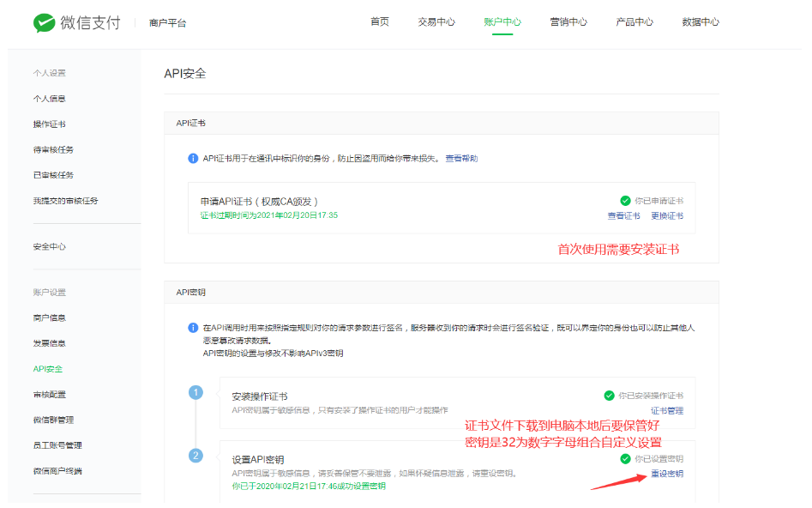The height and width of the screenshot is (508, 812).
Task: Open 微信群管理 in the sidebar
Action: coord(53,420)
